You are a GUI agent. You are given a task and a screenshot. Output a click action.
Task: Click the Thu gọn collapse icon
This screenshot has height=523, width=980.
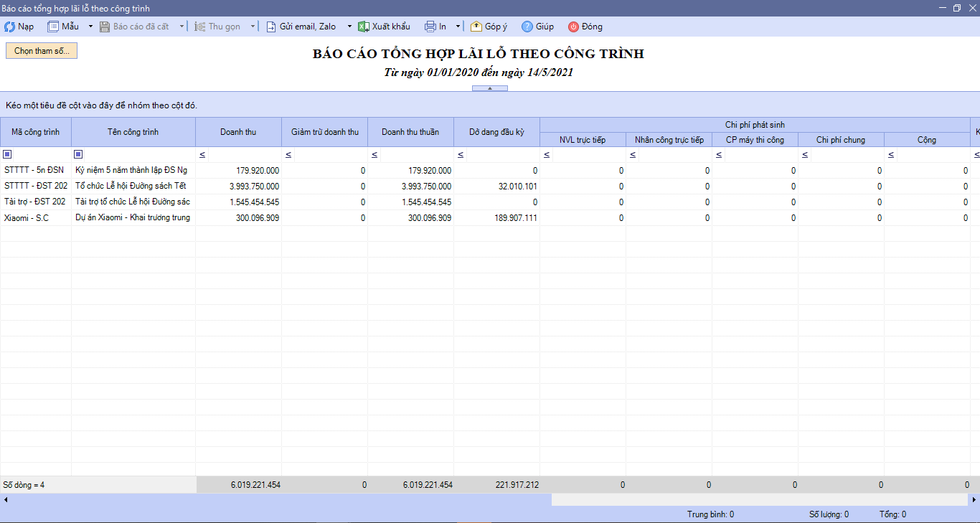(x=200, y=27)
